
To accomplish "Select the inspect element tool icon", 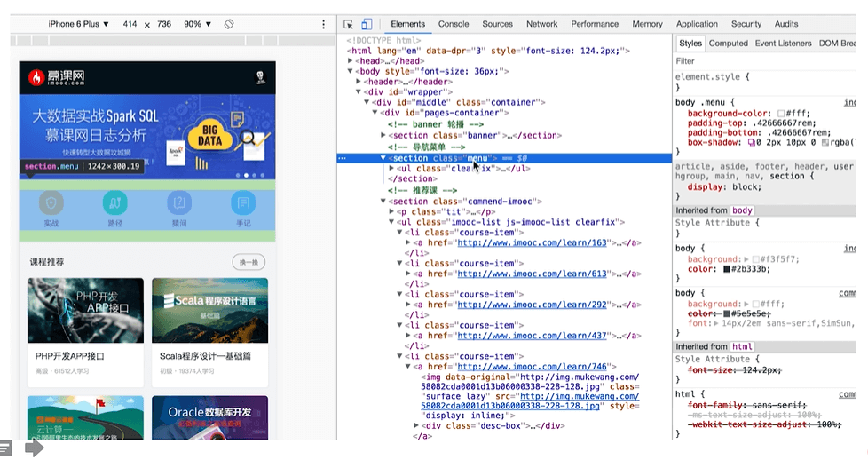I will click(348, 24).
